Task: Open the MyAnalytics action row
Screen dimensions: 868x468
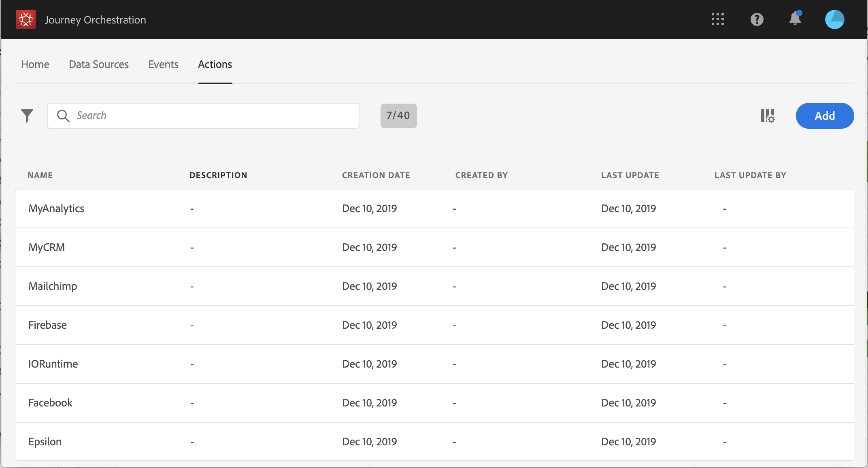Action: pos(56,208)
